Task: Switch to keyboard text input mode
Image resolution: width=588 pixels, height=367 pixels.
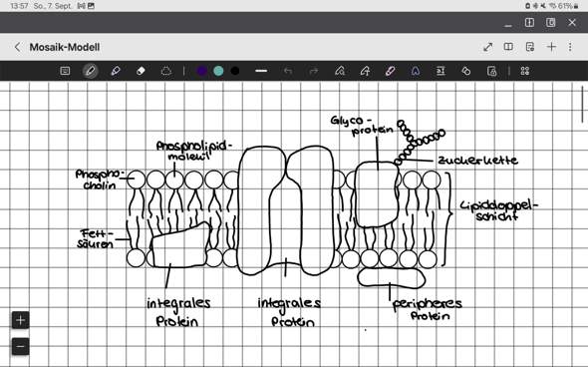Action: point(65,71)
